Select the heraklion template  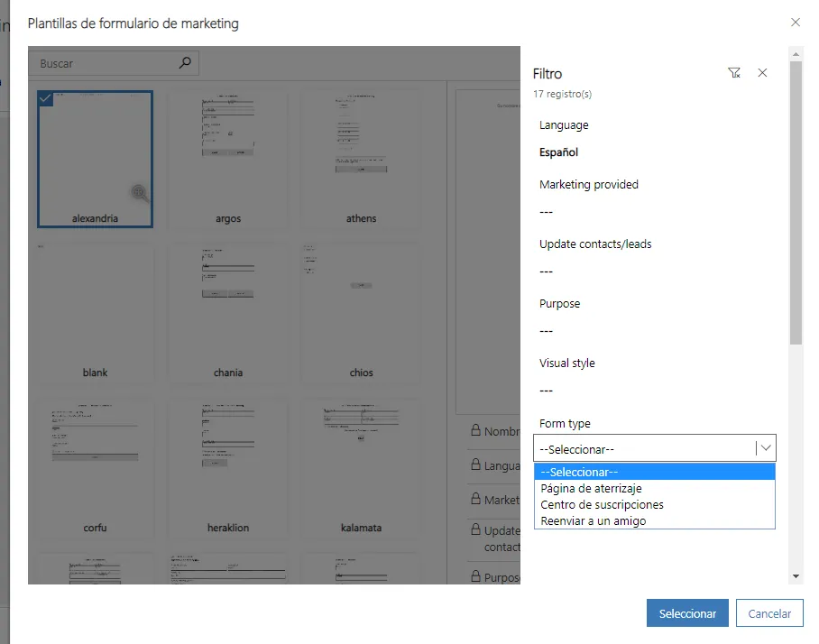point(228,468)
